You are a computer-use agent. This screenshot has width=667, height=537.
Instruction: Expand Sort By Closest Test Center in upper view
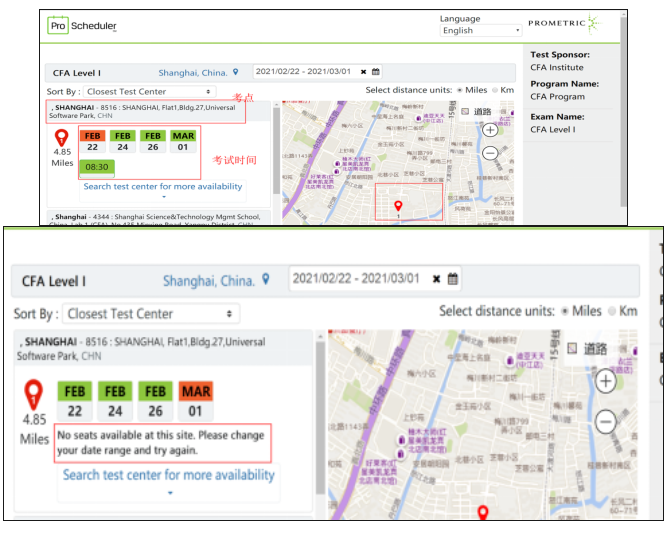pyautogui.click(x=149, y=92)
